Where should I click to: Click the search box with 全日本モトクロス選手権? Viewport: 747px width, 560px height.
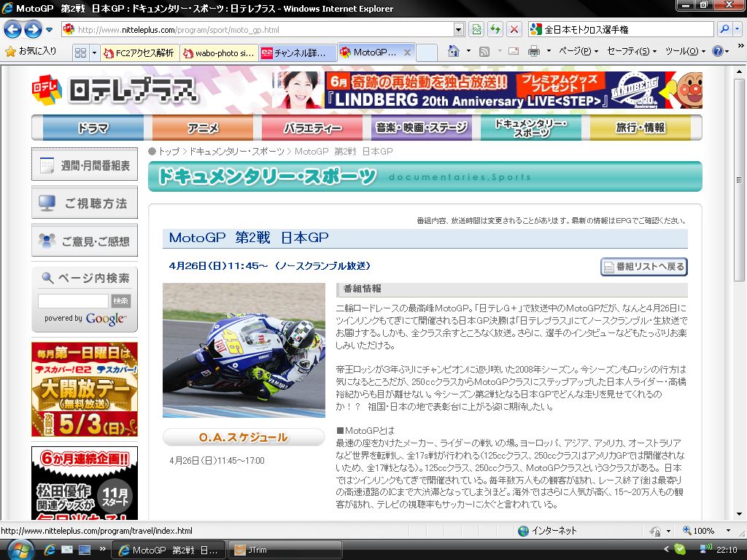pyautogui.click(x=621, y=29)
